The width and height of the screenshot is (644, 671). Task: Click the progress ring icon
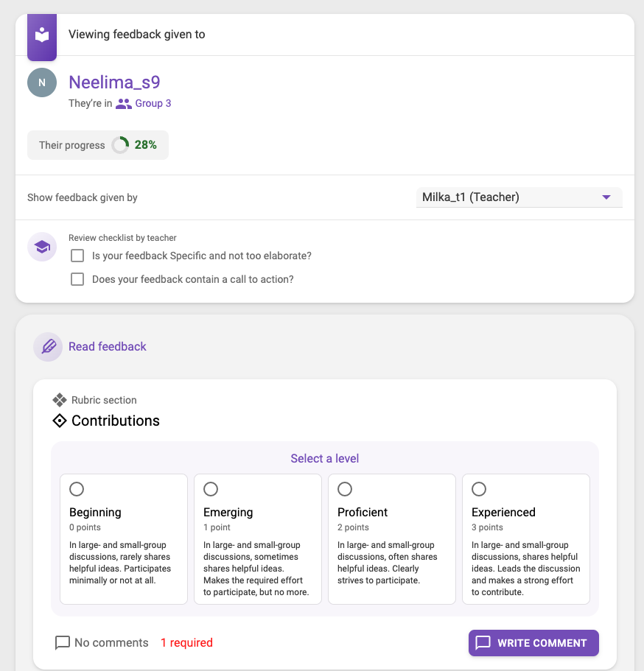(x=120, y=145)
